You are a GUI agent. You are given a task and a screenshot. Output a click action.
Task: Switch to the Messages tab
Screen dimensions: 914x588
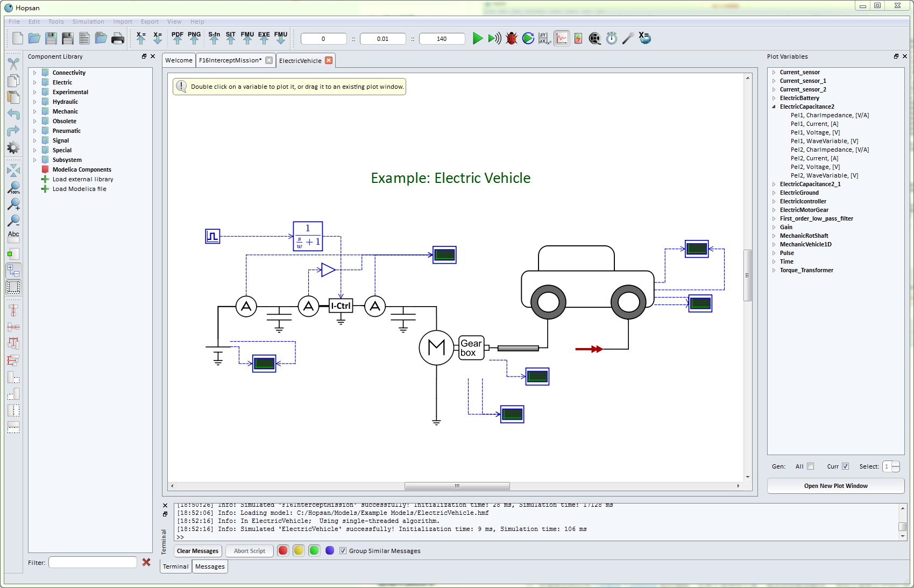210,566
